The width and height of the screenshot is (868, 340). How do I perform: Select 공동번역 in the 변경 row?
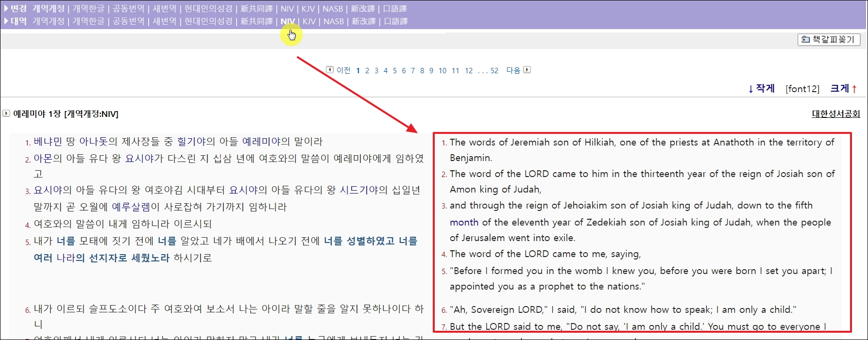click(129, 9)
